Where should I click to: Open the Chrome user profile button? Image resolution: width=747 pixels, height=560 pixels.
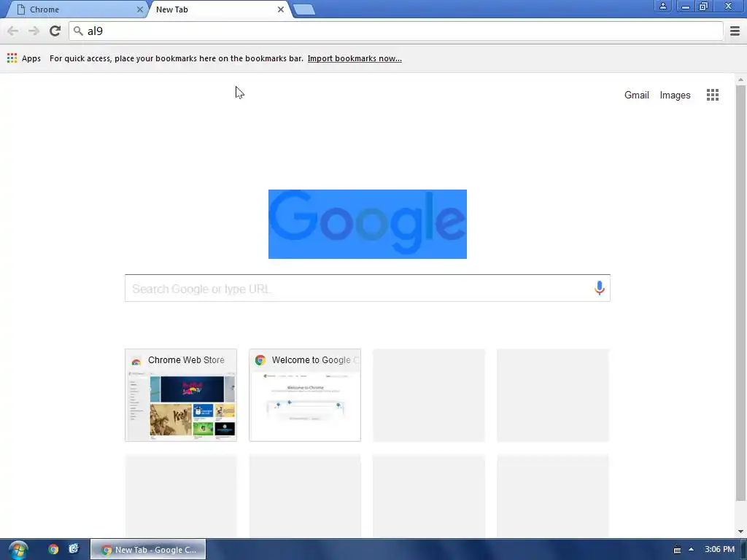click(662, 6)
